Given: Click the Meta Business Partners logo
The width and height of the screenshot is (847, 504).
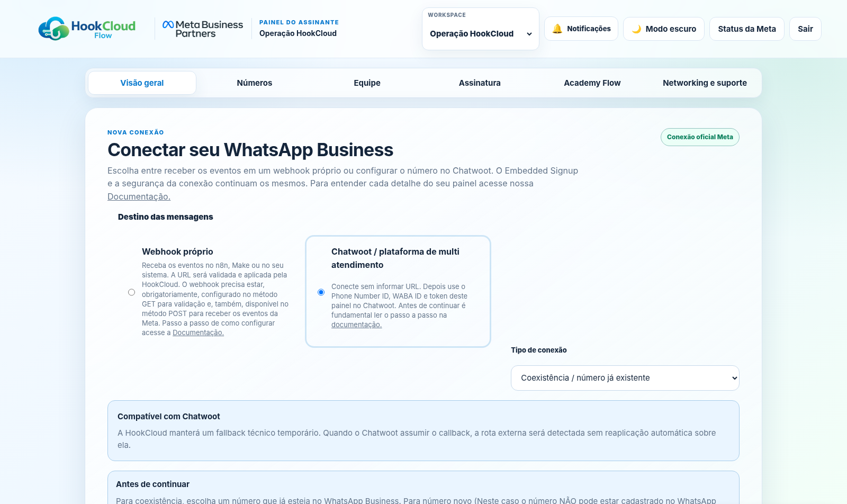Looking at the screenshot, I should 203,29.
